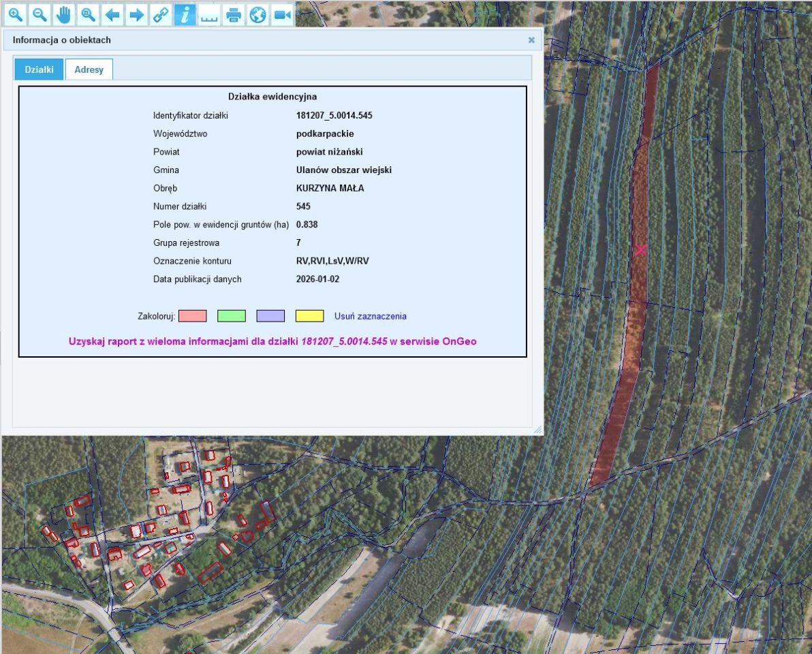The height and width of the screenshot is (654, 812).
Task: Select the zoom out tool
Action: [40, 14]
